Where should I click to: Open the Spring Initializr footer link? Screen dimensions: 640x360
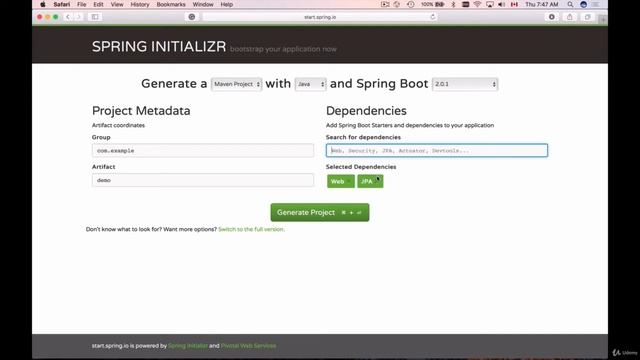point(188,346)
